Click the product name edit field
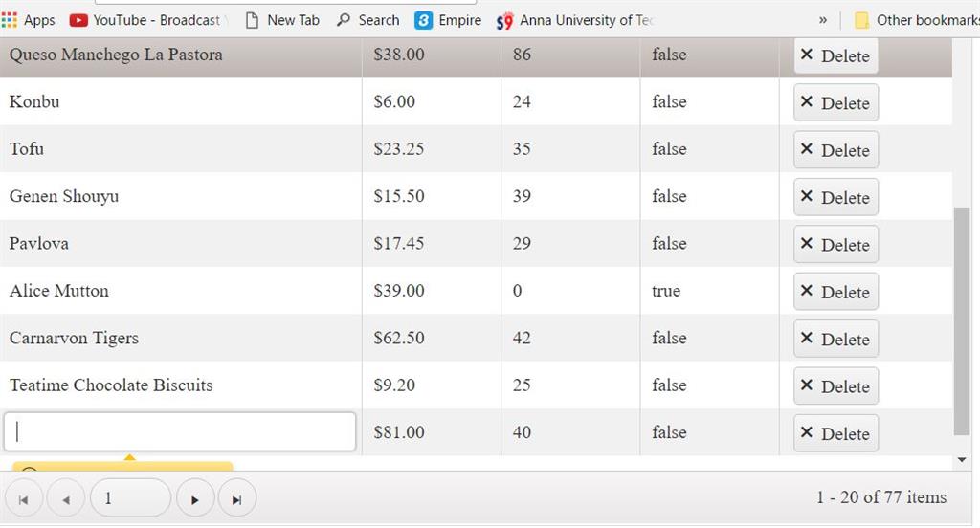 (x=180, y=432)
